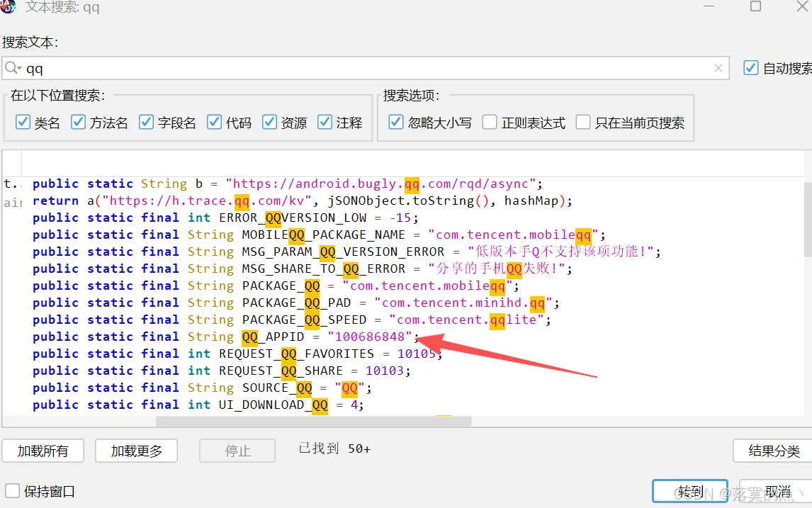The width and height of the screenshot is (812, 508).
Task: Uncheck the 类名 search location
Action: (x=23, y=122)
